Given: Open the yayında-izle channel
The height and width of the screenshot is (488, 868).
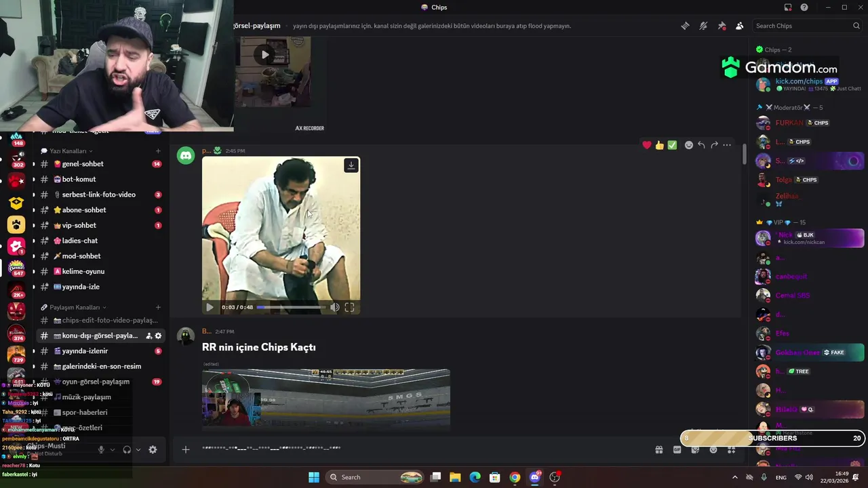Looking at the screenshot, I should point(100,287).
